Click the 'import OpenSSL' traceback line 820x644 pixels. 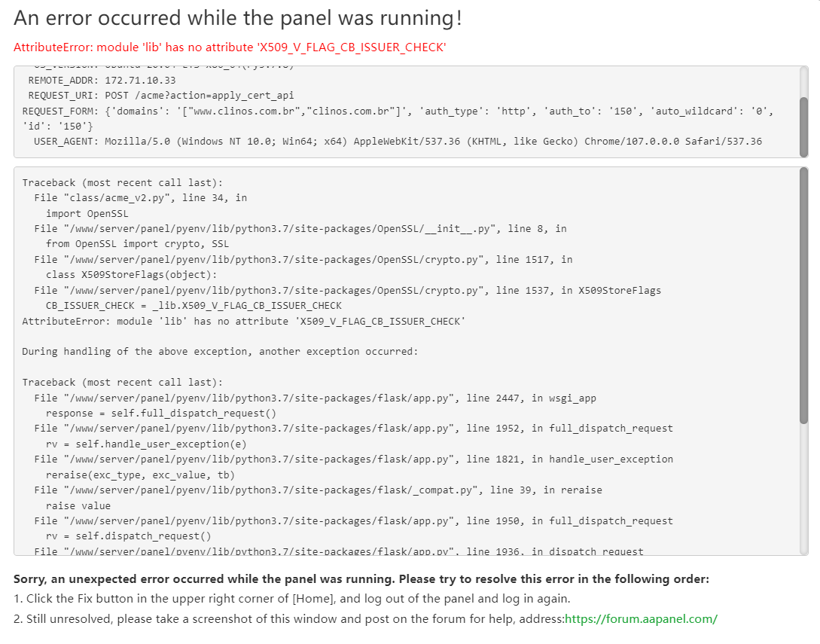[87, 213]
